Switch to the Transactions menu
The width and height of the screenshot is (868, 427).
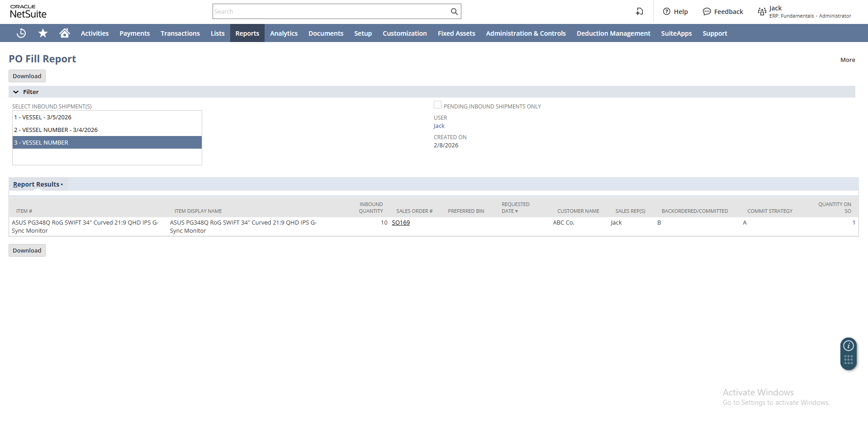pyautogui.click(x=180, y=33)
